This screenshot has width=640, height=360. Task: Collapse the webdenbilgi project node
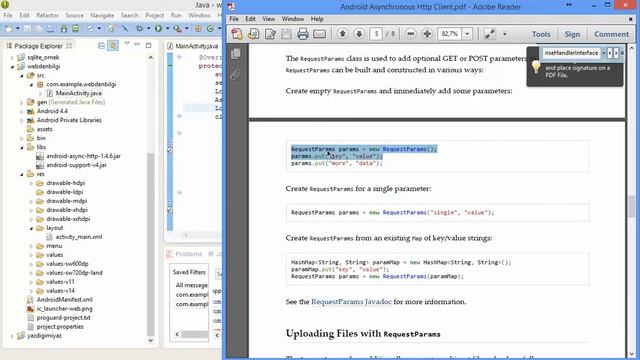(x=12, y=67)
